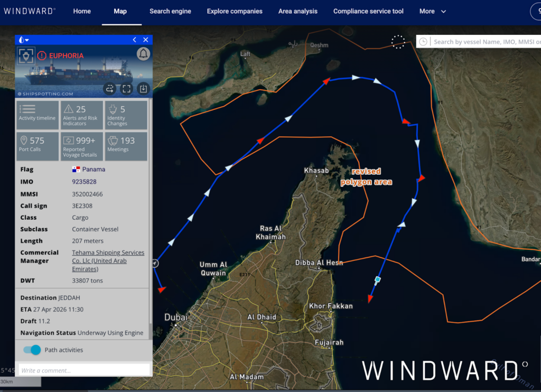Screen dimensions: 541x392
Task: Open the 25 Alerts and Risk Indicators tile
Action: pyautogui.click(x=82, y=115)
